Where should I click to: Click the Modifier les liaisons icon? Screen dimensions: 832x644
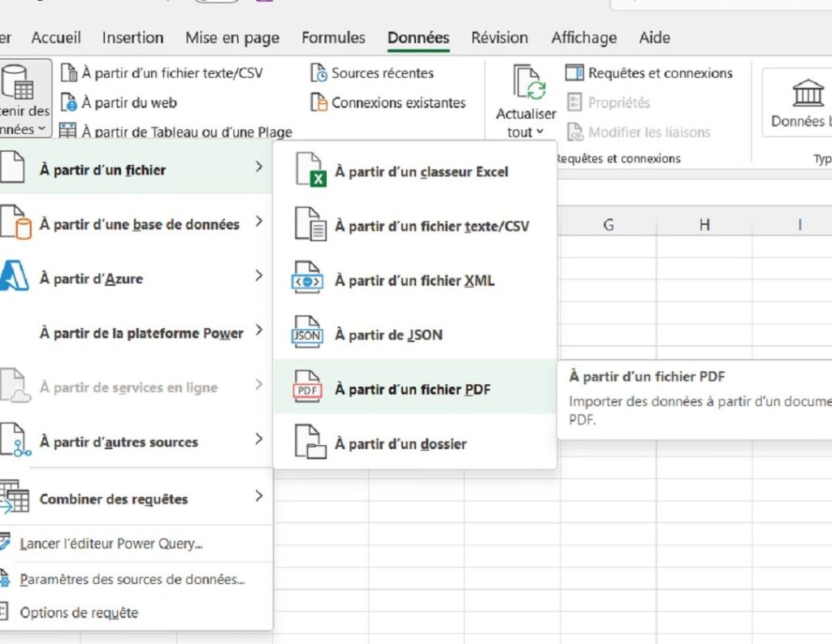pos(574,132)
